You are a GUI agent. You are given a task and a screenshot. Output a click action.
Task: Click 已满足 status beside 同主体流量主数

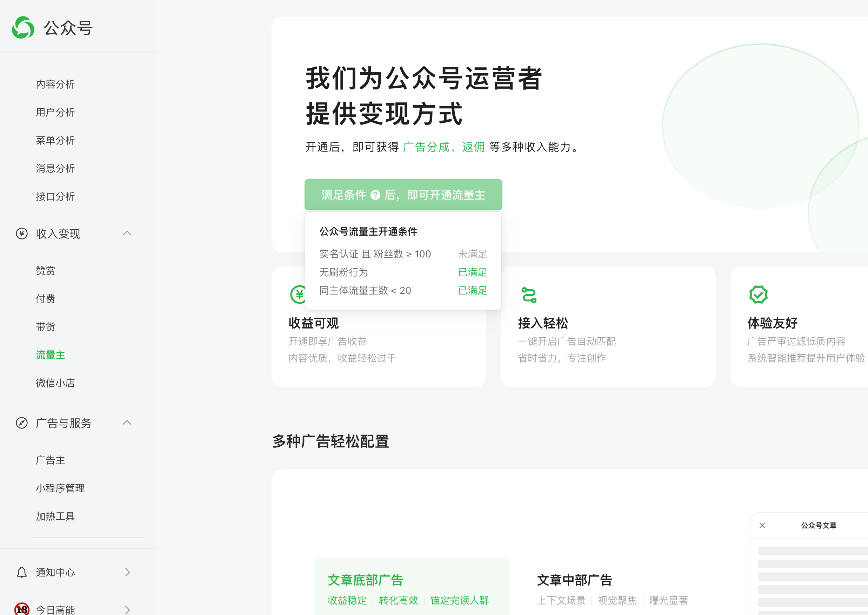point(472,290)
